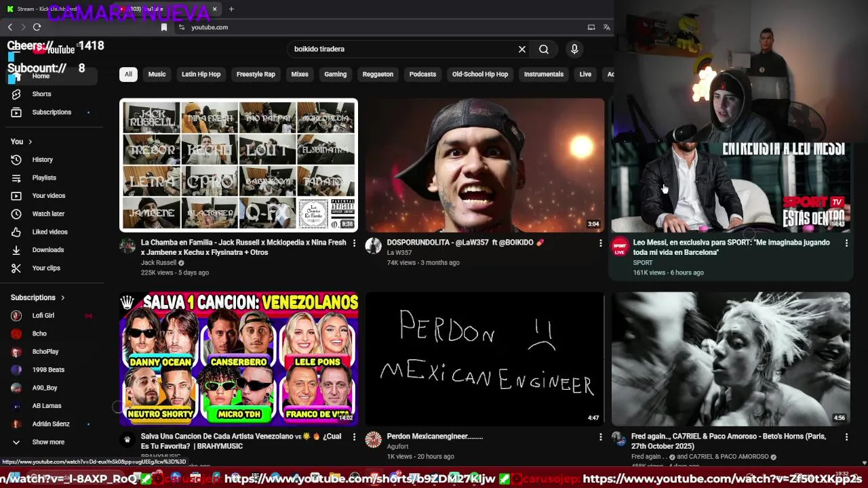This screenshot has width=868, height=488.
Task: Select the Instrumentals filter chip
Action: point(544,75)
